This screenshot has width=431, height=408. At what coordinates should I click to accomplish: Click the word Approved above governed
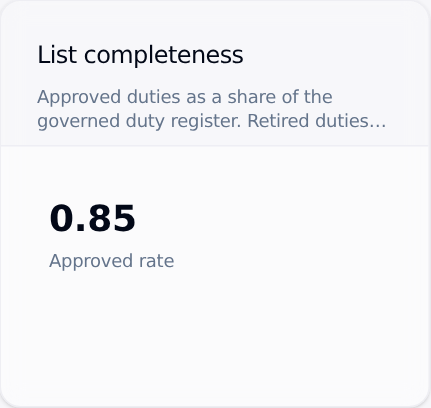(x=79, y=98)
